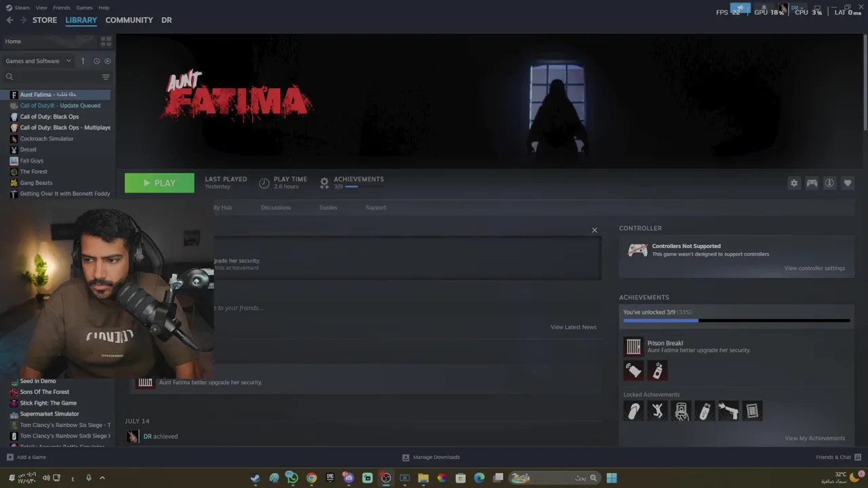This screenshot has width=868, height=488.
Task: Toggle ready-to-play filter icon
Action: click(x=108, y=61)
